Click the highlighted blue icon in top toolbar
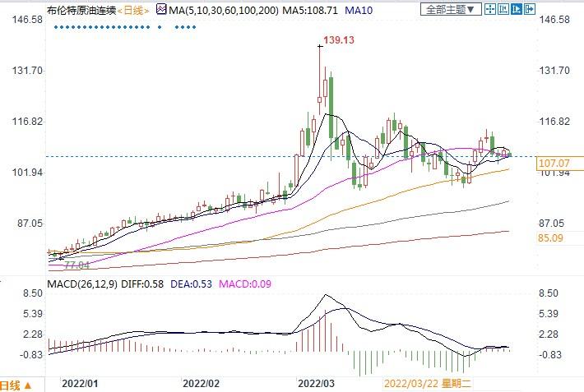The image size is (584, 392). (x=516, y=10)
